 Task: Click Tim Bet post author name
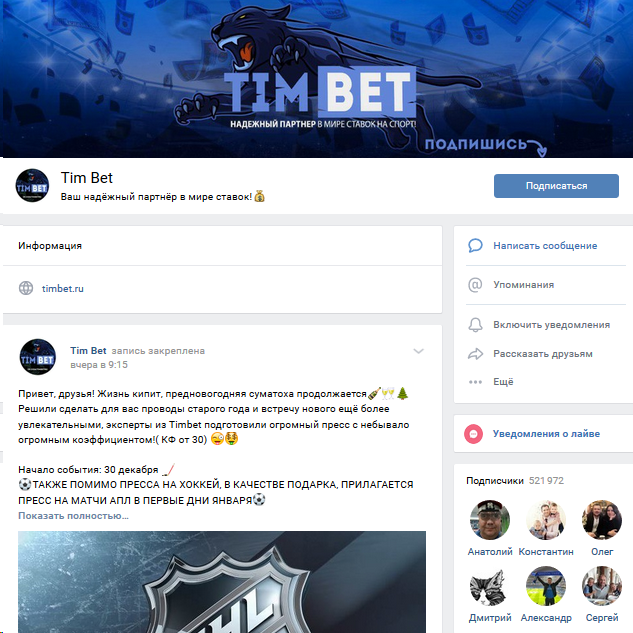coord(88,350)
